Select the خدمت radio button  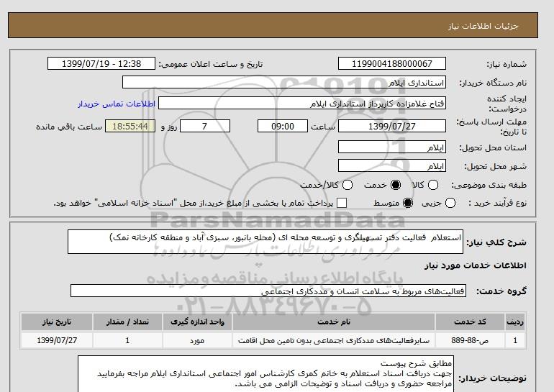[x=396, y=185]
